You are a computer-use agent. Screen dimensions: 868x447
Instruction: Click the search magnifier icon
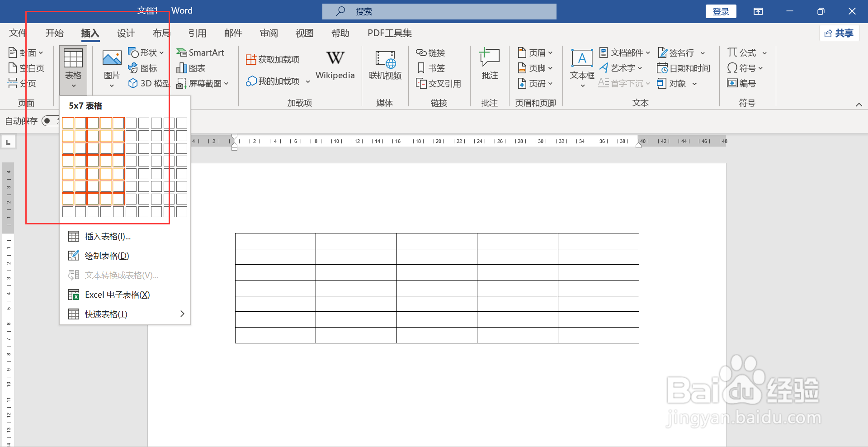tap(340, 11)
